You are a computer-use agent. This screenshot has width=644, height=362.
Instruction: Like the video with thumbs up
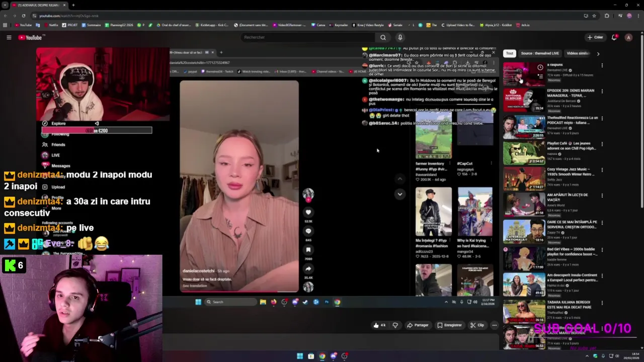coord(379,325)
